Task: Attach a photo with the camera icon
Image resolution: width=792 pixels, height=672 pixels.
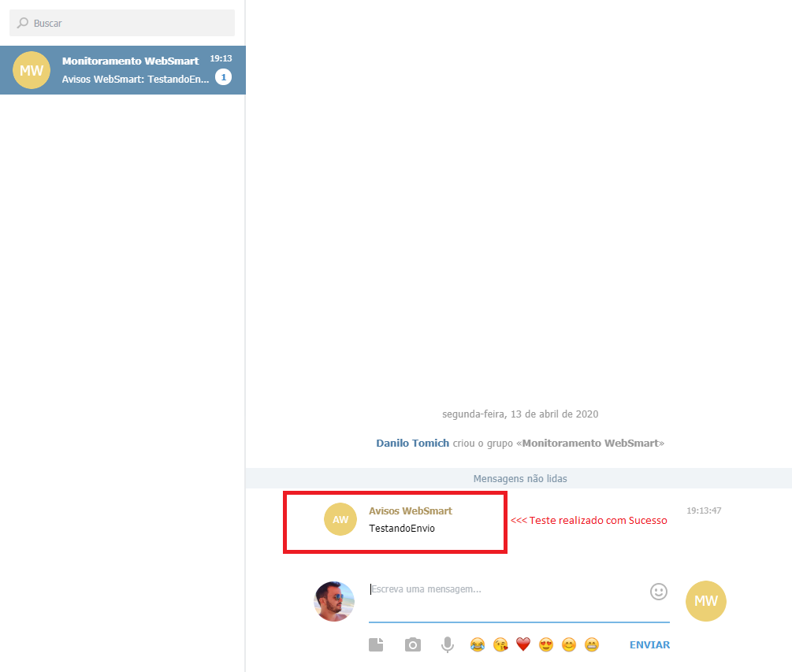Action: 413,644
